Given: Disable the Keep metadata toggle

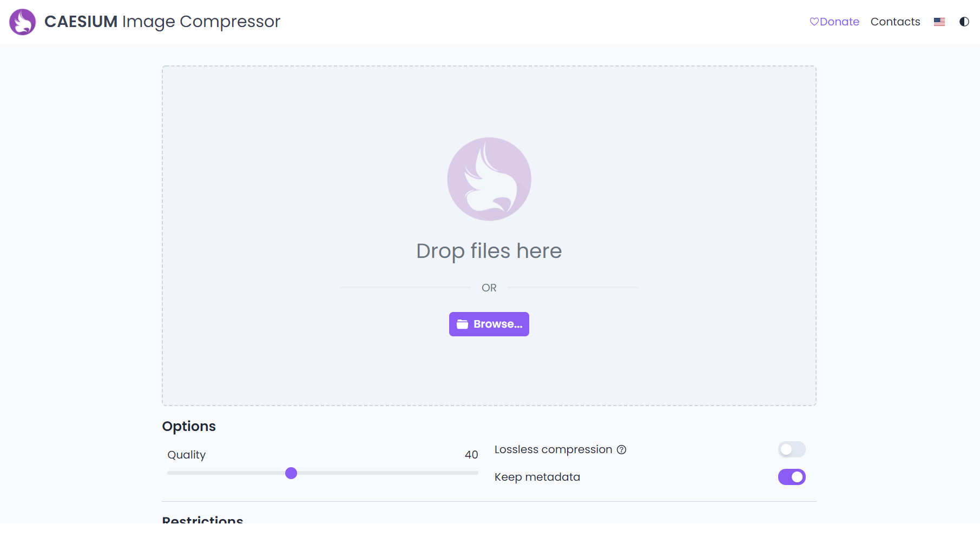Looking at the screenshot, I should (792, 477).
